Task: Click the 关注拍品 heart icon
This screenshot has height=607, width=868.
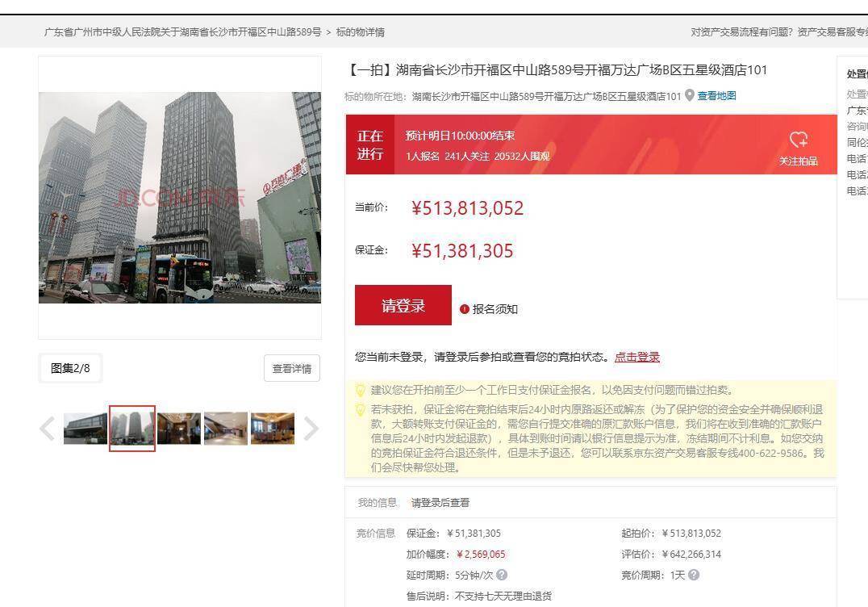Action: pyautogui.click(x=799, y=139)
